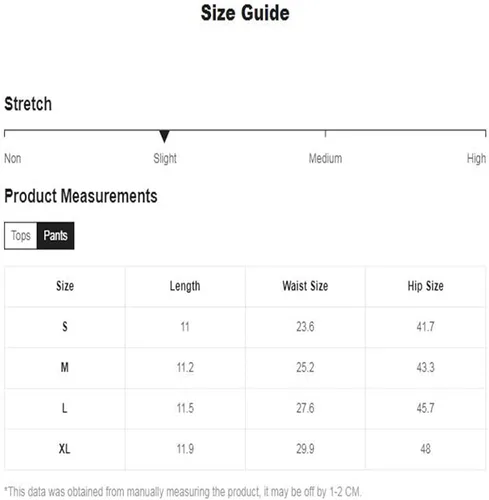Click the 11.5 length cell
489x500 pixels.
tap(185, 408)
